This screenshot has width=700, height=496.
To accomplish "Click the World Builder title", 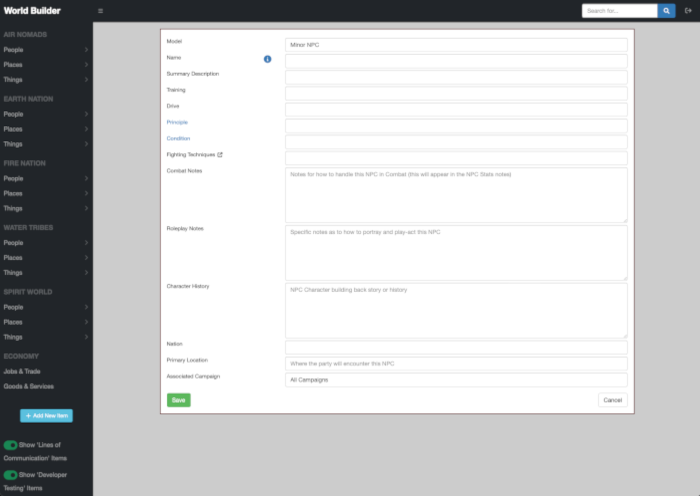I will click(32, 11).
